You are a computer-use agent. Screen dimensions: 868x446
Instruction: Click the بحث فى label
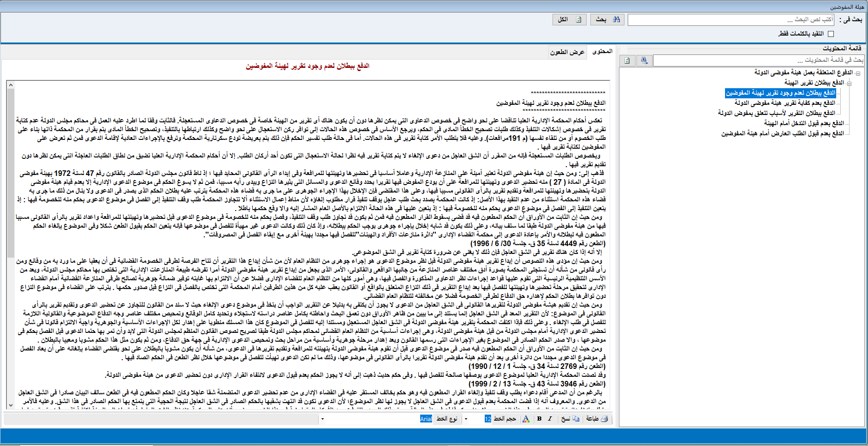pos(850,19)
